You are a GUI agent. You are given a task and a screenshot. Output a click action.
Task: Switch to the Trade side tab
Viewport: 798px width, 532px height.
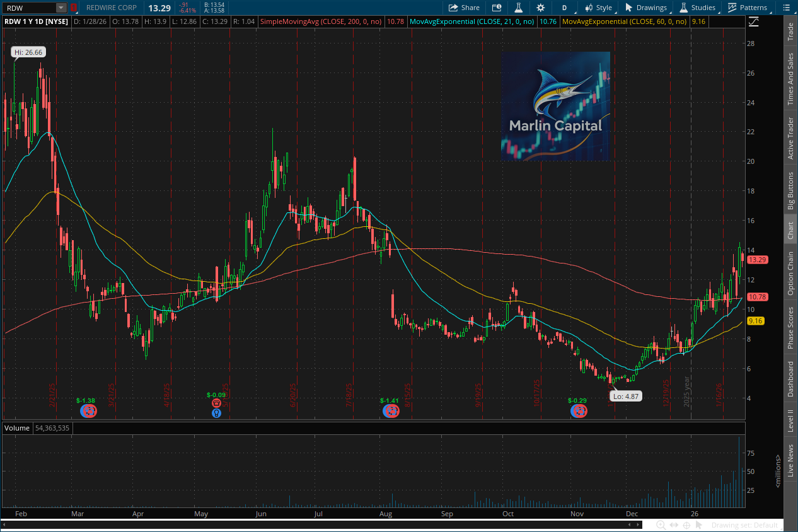pyautogui.click(x=790, y=32)
